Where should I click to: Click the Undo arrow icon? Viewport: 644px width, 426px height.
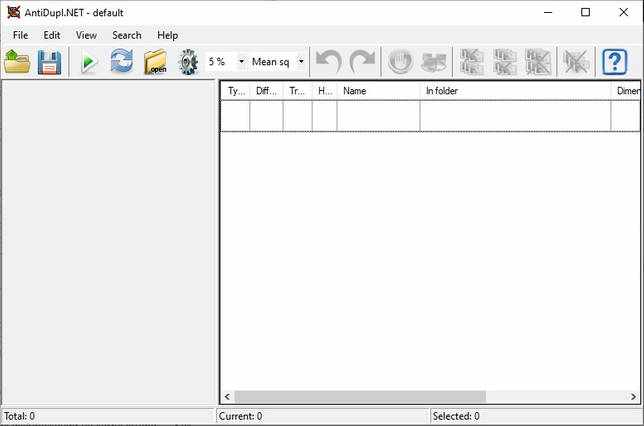(x=329, y=62)
